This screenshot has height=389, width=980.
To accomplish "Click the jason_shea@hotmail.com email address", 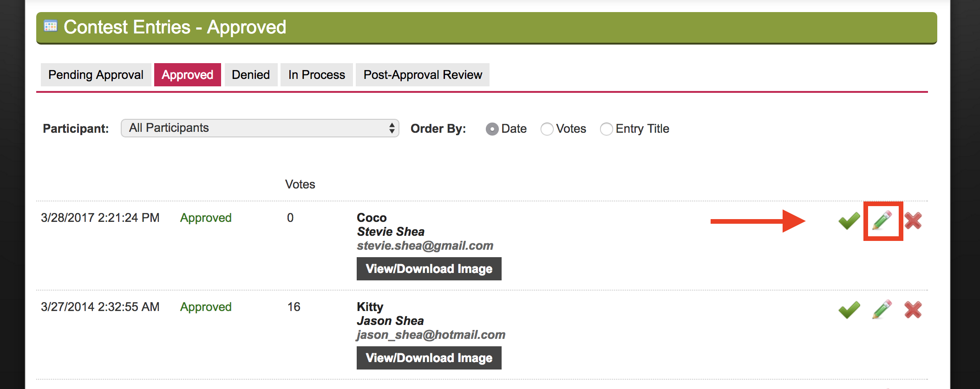I will pyautogui.click(x=431, y=335).
